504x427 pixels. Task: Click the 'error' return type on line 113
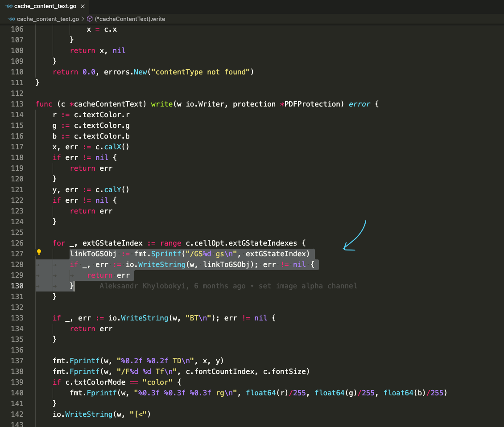click(359, 104)
